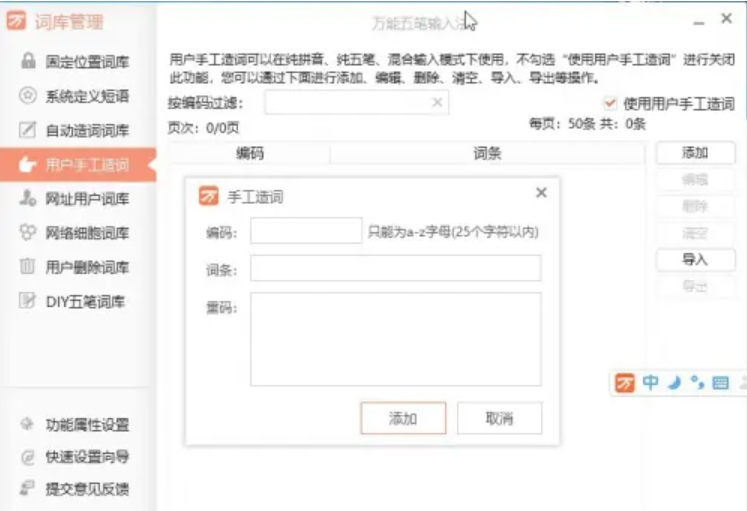Close the main 词库管理 window

point(726,19)
